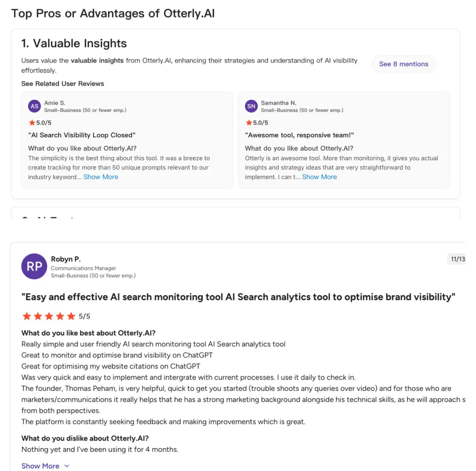Click the fifth star in Robyn's rating
This screenshot has width=476, height=471.
pos(71,316)
